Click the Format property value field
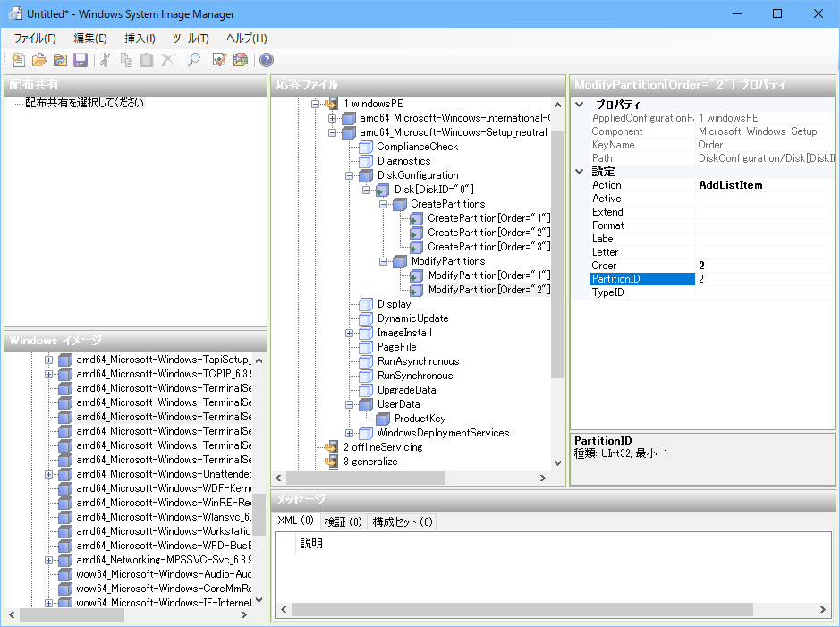840x627 pixels. click(765, 225)
